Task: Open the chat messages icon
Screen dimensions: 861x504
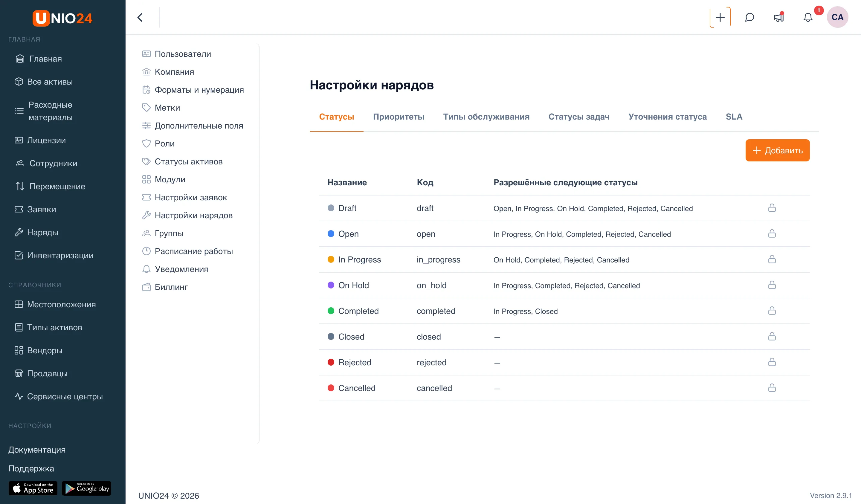Action: [749, 17]
